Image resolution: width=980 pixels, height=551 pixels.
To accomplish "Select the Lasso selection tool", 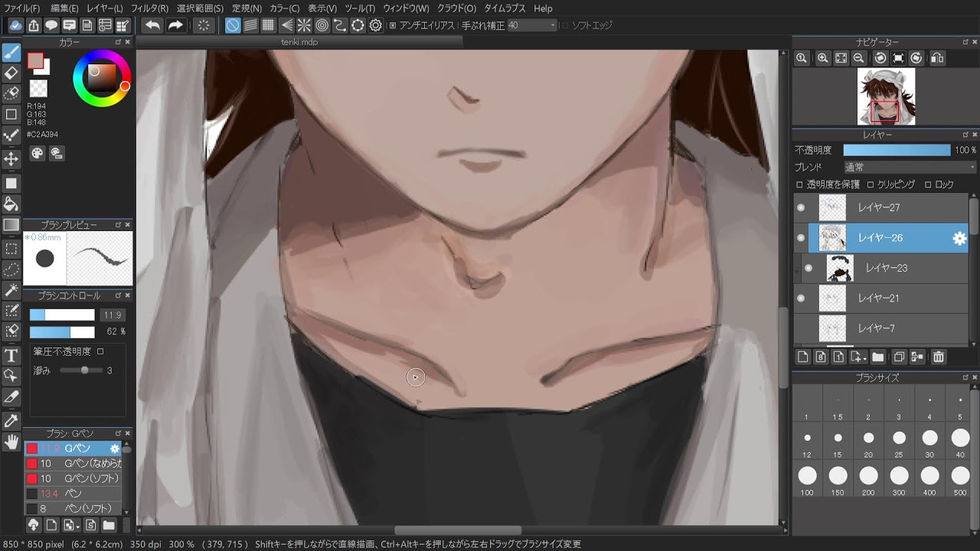I will click(11, 269).
